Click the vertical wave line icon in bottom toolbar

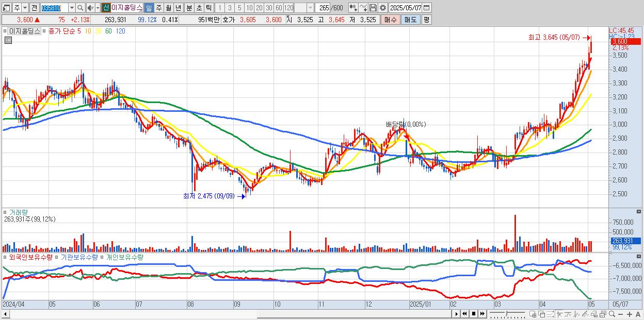pos(577,314)
